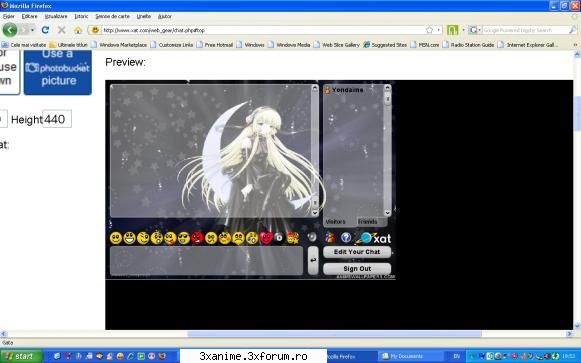Viewport: 581px width, 363px height.
Task: Bookmark this page with the star icon
Action: click(429, 30)
